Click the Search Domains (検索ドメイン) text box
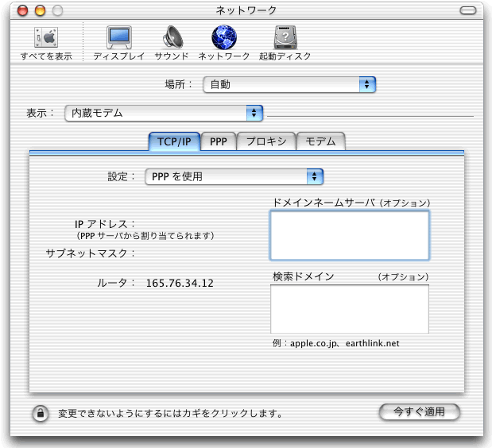This screenshot has height=448, width=492. pos(350,309)
